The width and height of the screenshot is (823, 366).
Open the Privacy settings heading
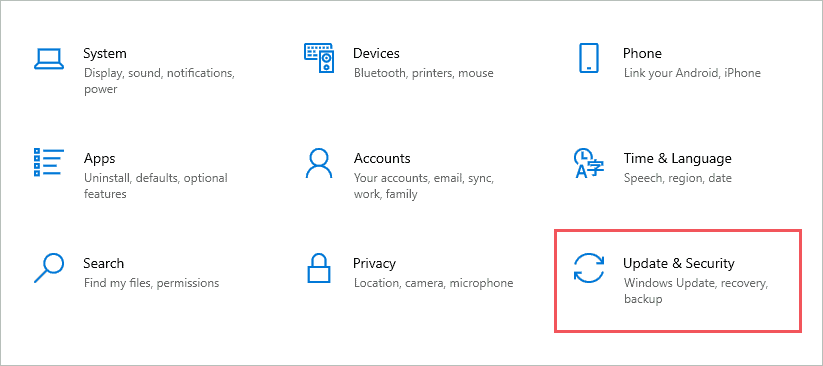tap(374, 263)
